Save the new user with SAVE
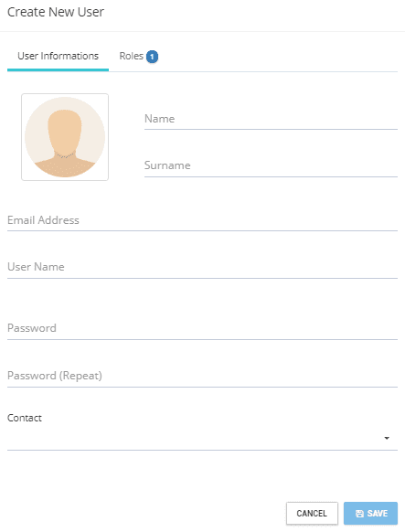 pyautogui.click(x=370, y=514)
